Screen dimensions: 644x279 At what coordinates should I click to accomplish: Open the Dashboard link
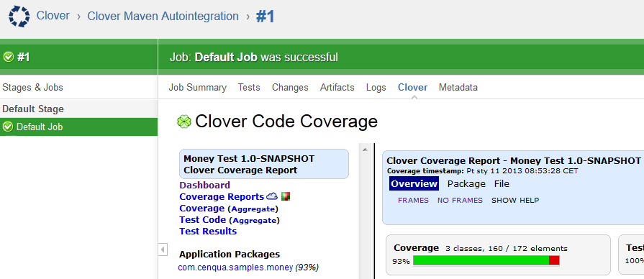(204, 185)
